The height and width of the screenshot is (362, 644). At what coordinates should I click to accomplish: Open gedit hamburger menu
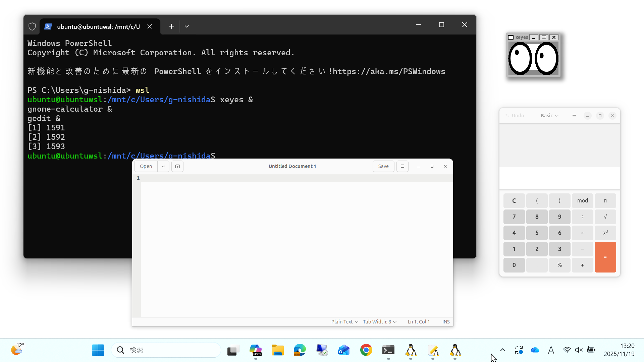[402, 166]
